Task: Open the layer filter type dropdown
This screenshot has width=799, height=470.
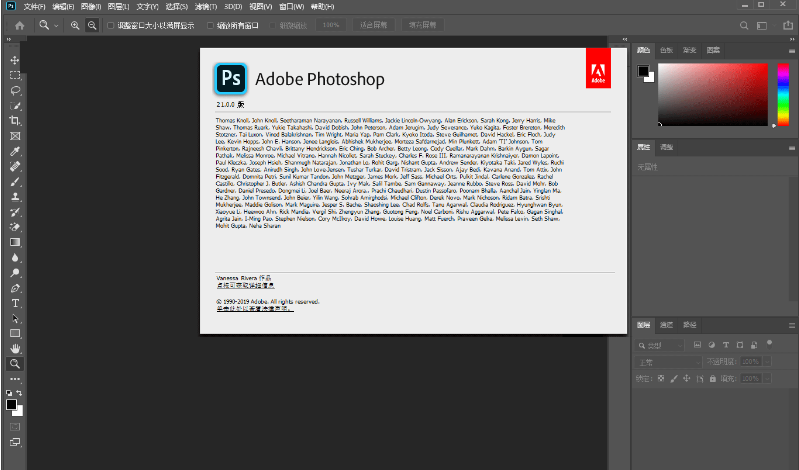Action: pos(660,346)
